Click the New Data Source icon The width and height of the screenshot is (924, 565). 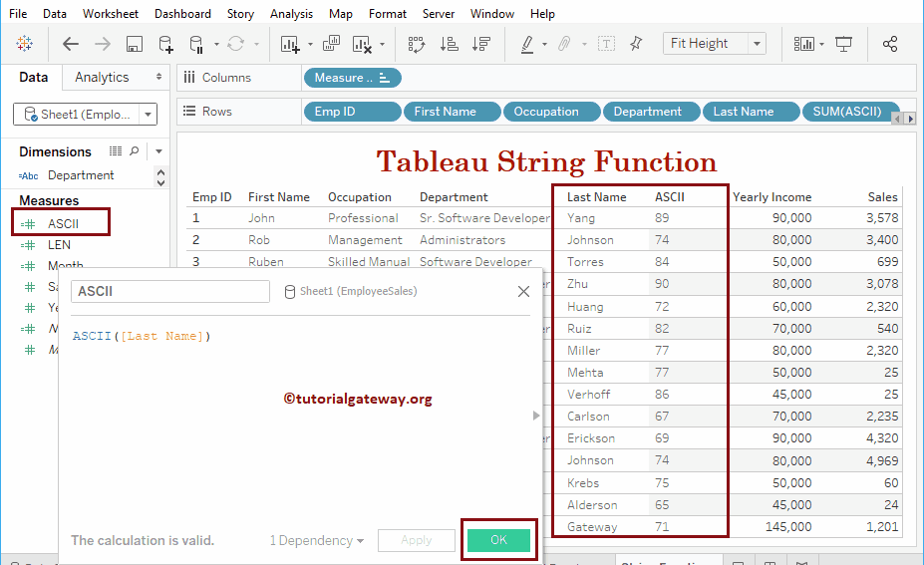(x=166, y=44)
